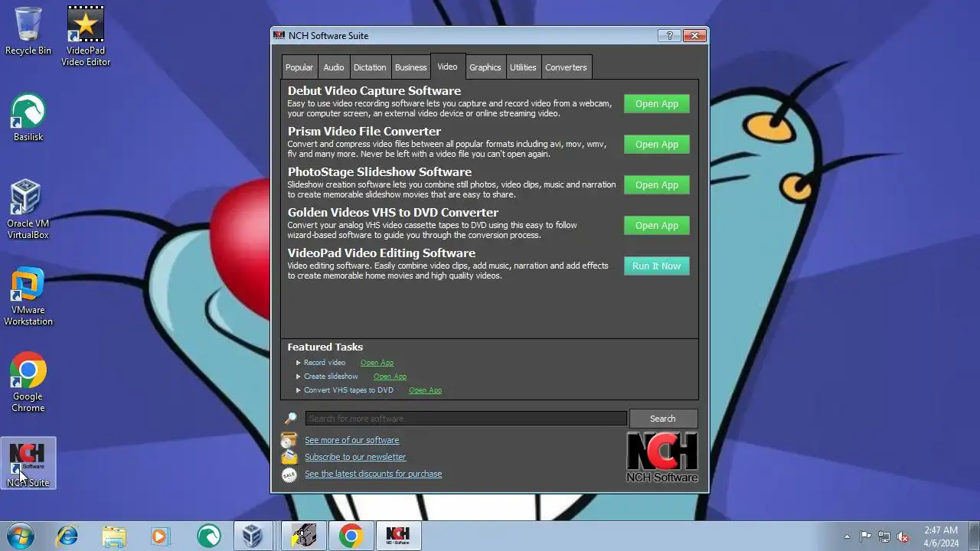The height and width of the screenshot is (551, 980).
Task: Click the SALE badge icon
Action: click(x=289, y=474)
